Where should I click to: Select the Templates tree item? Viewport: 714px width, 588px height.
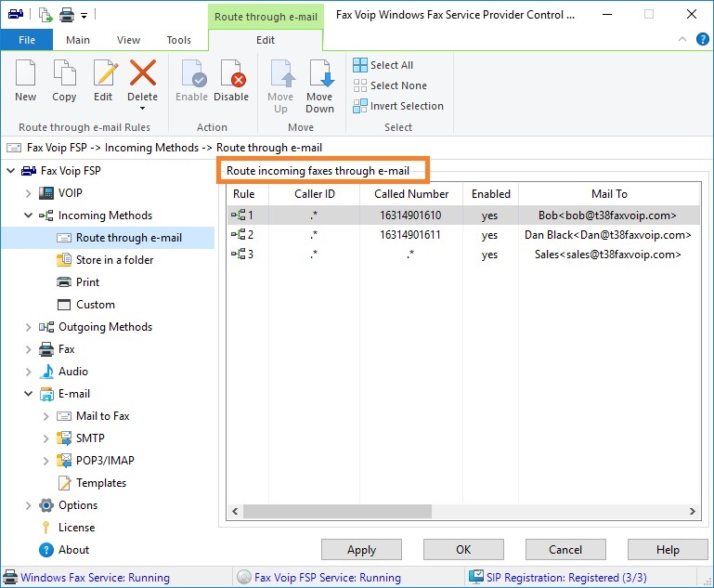(x=101, y=483)
